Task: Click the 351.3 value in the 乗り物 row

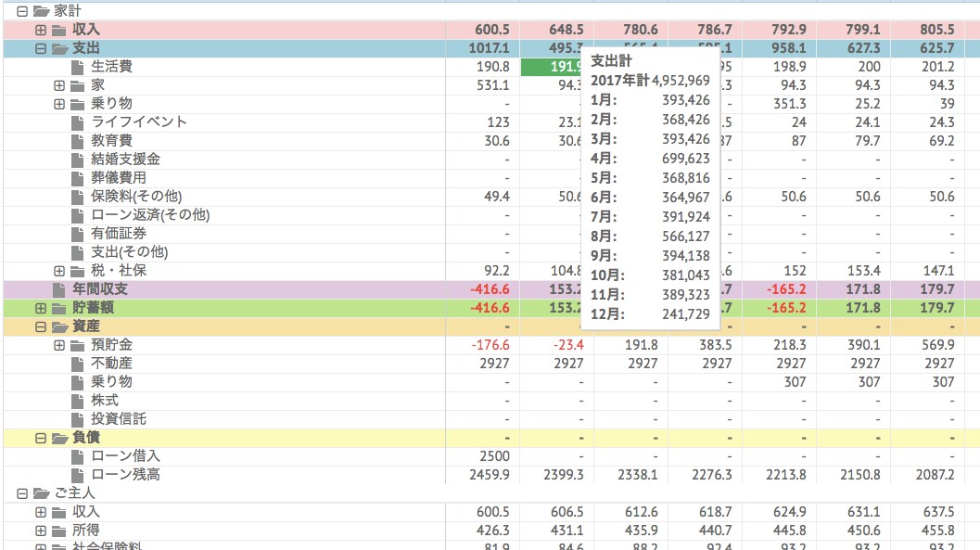Action: (x=789, y=104)
